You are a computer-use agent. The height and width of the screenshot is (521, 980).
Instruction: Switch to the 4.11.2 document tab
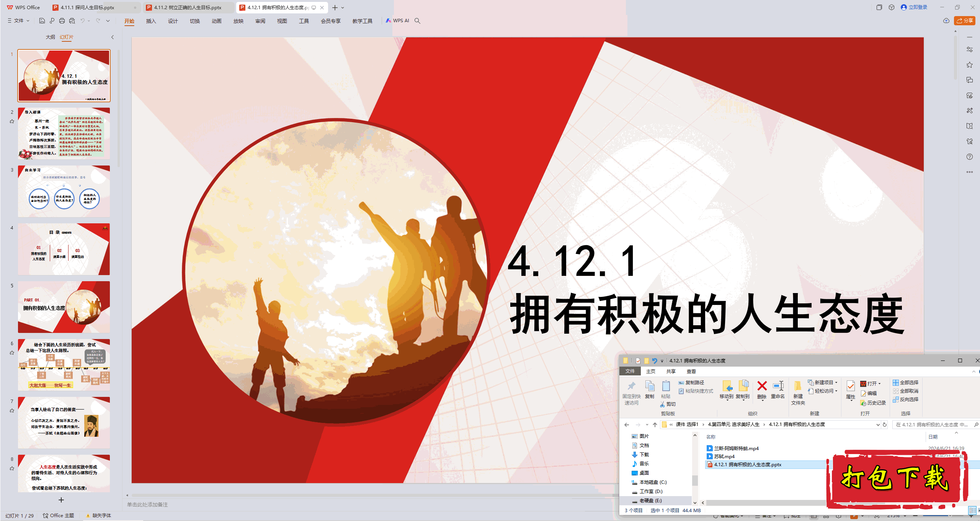pyautogui.click(x=188, y=7)
